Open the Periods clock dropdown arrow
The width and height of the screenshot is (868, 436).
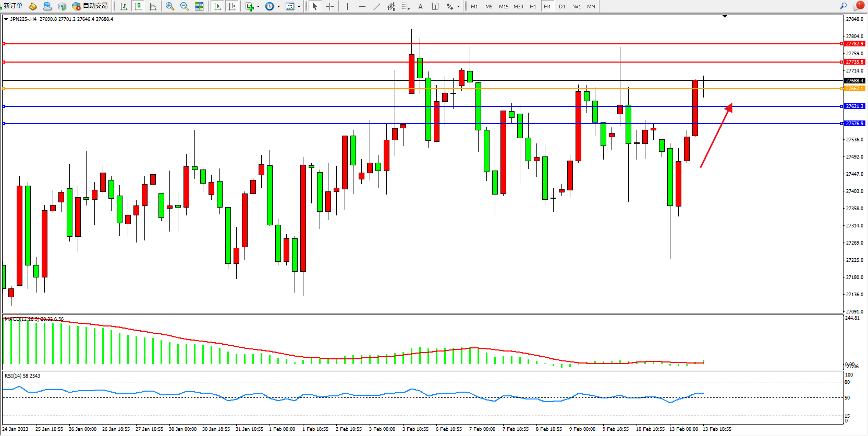[x=278, y=7]
